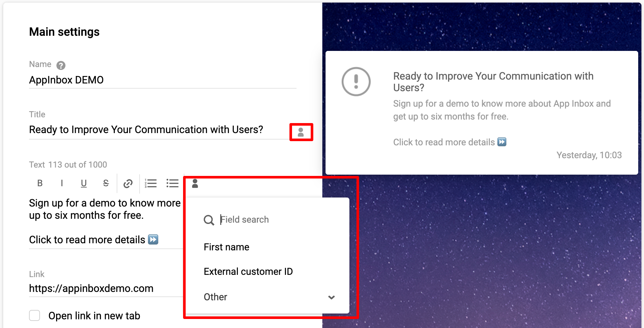Click the Name input AppInbox DEMO

coord(163,80)
